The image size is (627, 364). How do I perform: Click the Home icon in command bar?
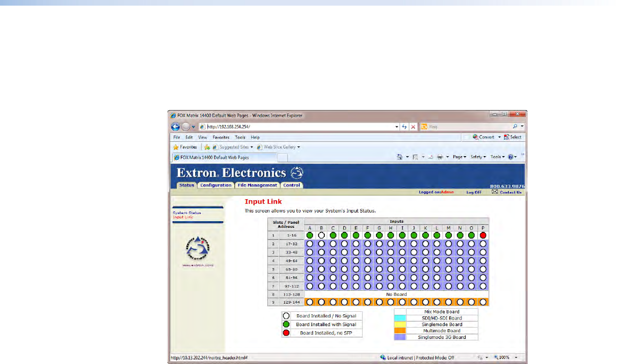pos(400,157)
